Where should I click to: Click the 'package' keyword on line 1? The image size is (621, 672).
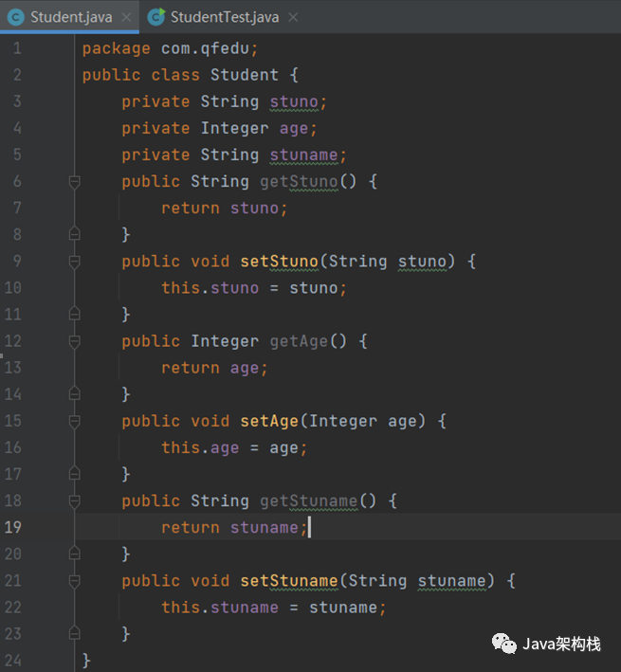click(x=117, y=49)
